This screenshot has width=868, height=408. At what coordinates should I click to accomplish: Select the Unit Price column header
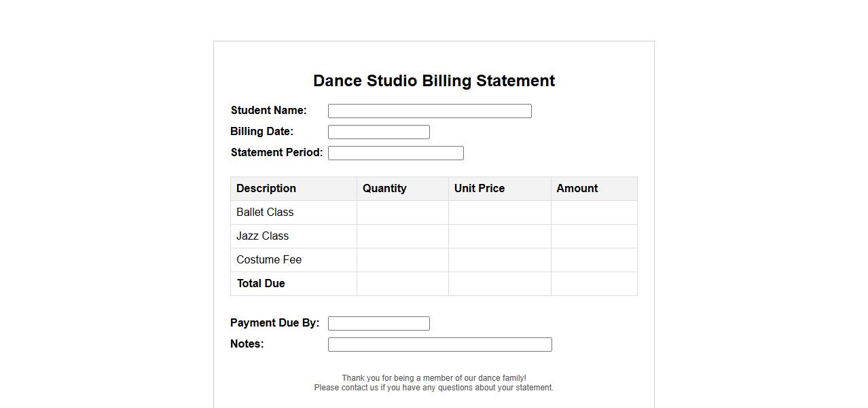pos(480,189)
